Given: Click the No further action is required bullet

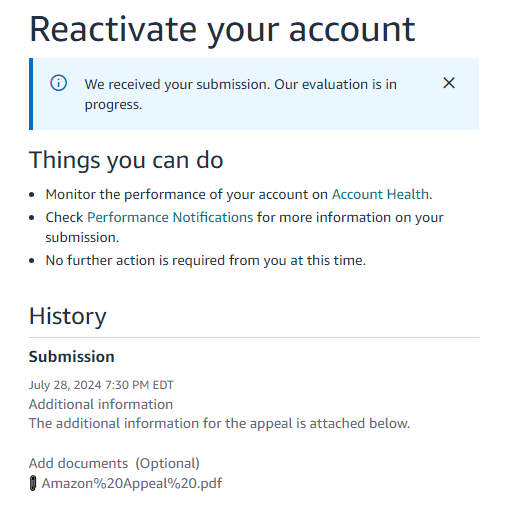Looking at the screenshot, I should 206,260.
